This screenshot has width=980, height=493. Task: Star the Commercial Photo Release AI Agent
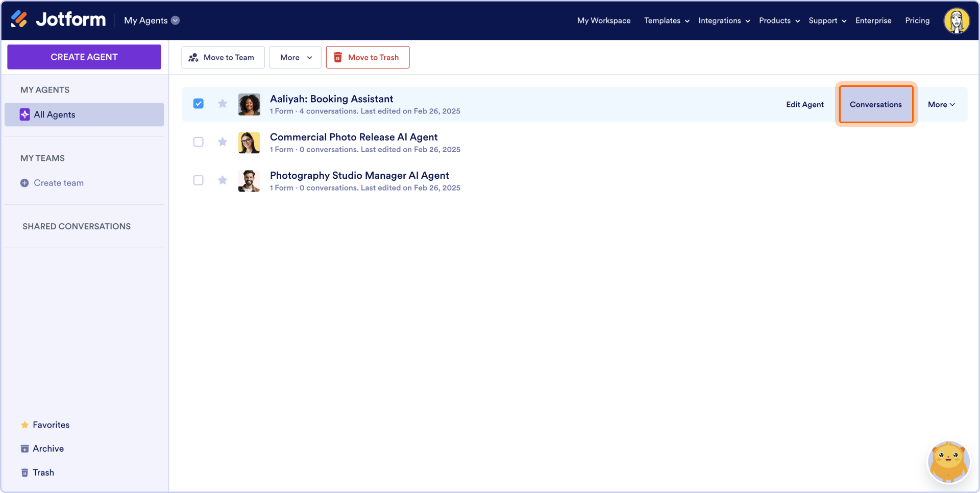pyautogui.click(x=223, y=142)
